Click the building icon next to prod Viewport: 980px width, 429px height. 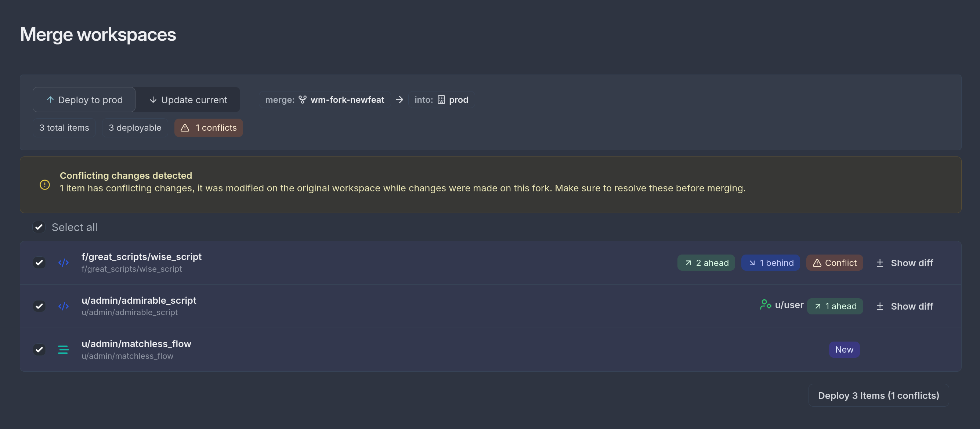point(441,100)
